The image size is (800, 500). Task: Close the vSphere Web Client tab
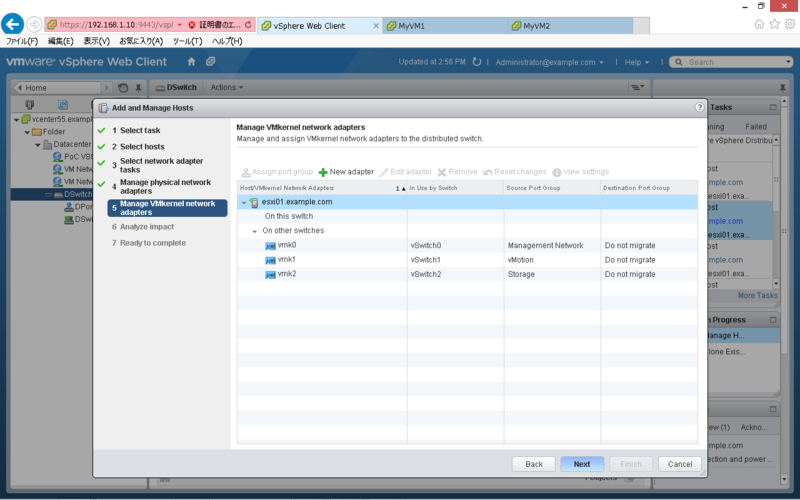(376, 26)
